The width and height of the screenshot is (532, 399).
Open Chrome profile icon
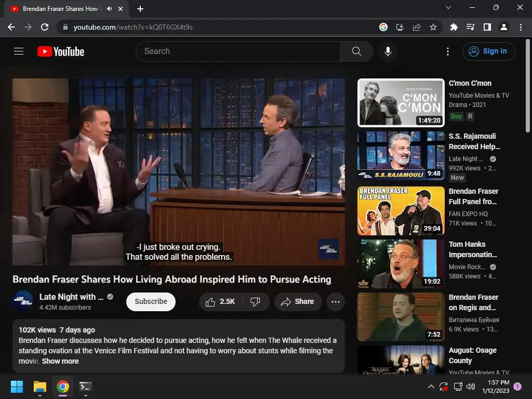(504, 27)
